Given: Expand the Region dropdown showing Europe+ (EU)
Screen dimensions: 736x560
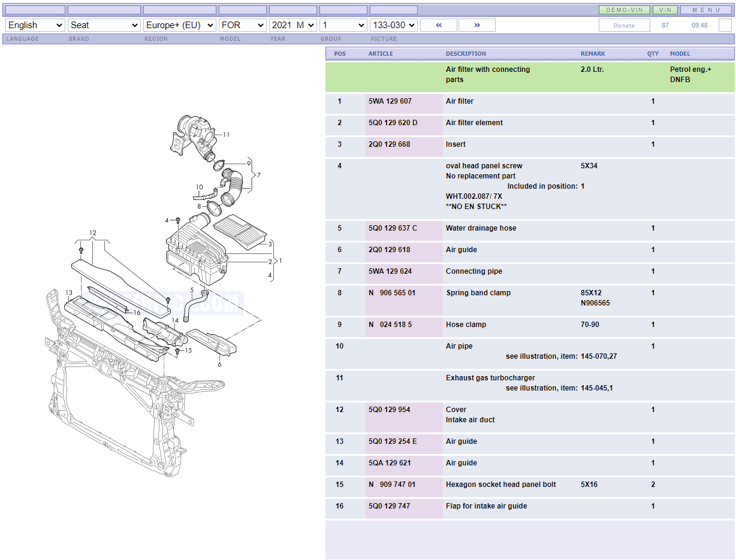Looking at the screenshot, I should [x=180, y=25].
